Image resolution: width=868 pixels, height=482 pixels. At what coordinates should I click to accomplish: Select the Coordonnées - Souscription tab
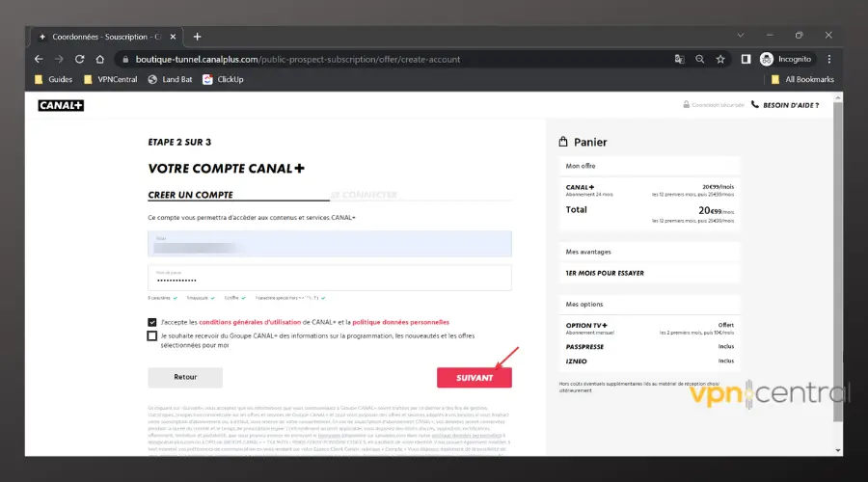(105, 37)
